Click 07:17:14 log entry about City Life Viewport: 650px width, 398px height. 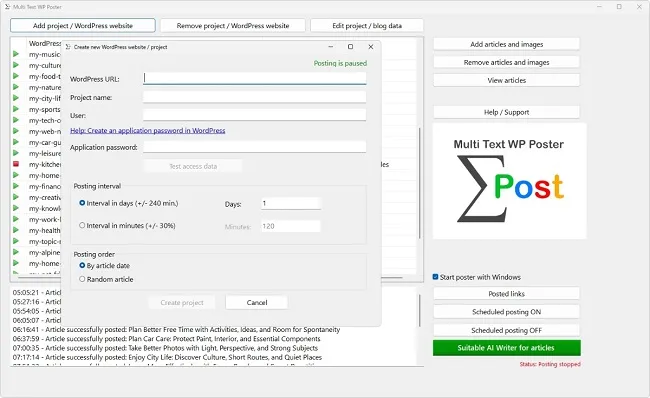167,357
